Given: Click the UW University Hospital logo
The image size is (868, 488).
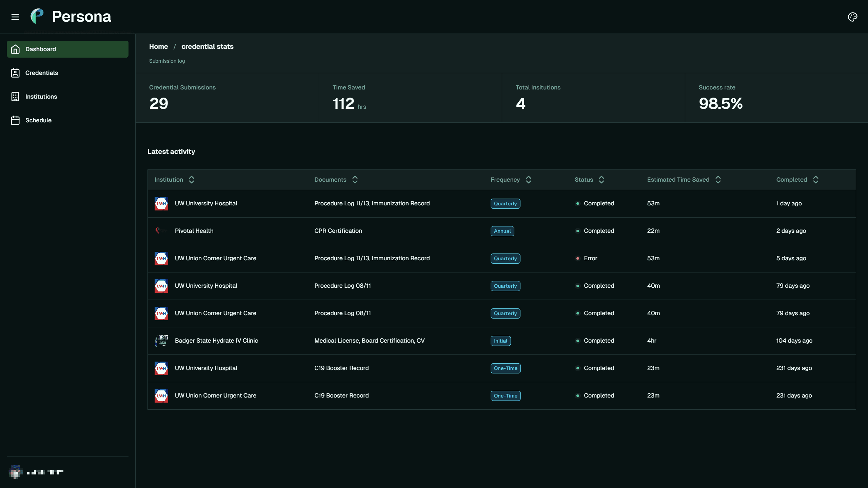Looking at the screenshot, I should [x=161, y=203].
